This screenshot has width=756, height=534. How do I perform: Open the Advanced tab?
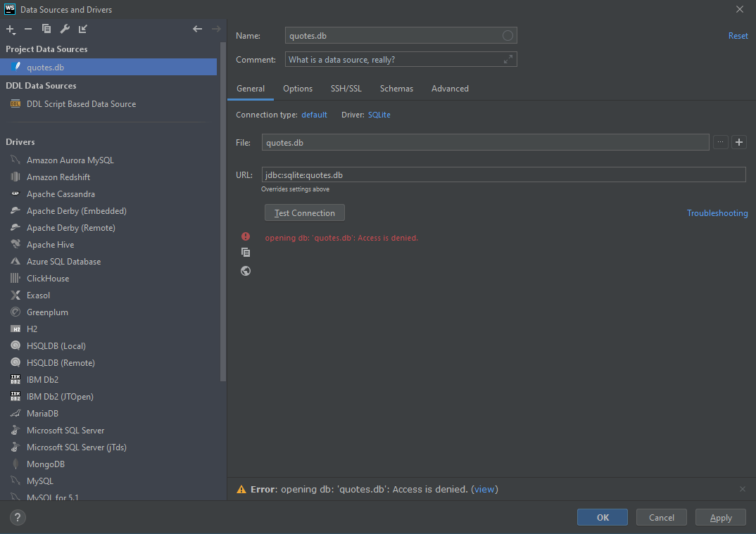pos(450,89)
